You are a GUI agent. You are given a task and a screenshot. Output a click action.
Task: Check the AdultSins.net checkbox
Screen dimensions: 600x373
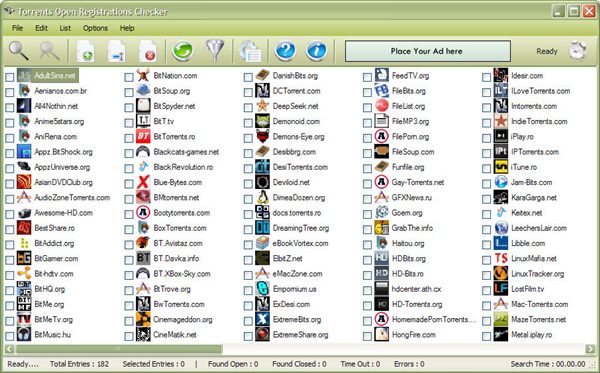(10, 77)
